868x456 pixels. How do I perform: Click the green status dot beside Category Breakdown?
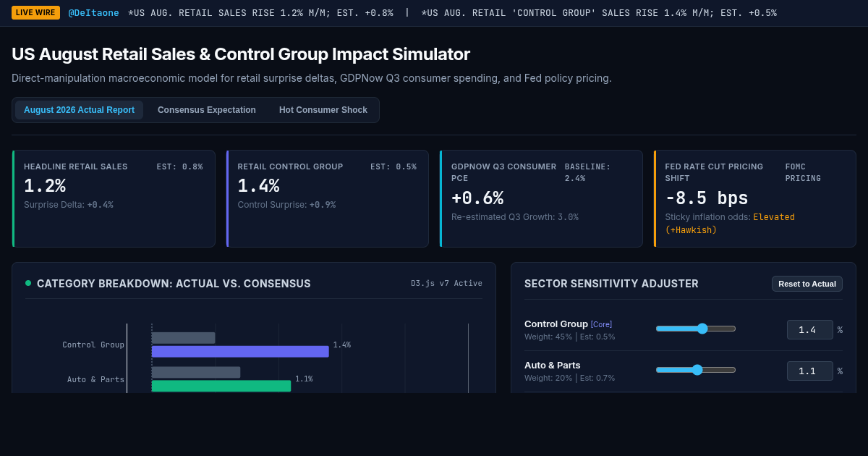(x=28, y=283)
